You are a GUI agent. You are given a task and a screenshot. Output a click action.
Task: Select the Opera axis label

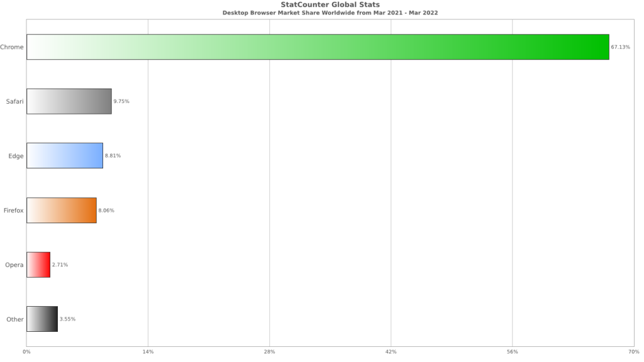click(14, 265)
